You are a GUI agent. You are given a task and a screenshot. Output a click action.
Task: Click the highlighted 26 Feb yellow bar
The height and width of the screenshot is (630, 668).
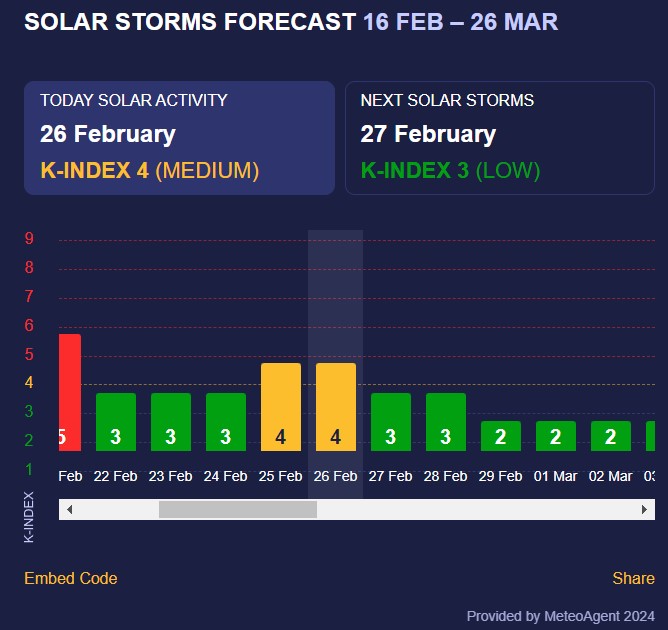click(336, 407)
